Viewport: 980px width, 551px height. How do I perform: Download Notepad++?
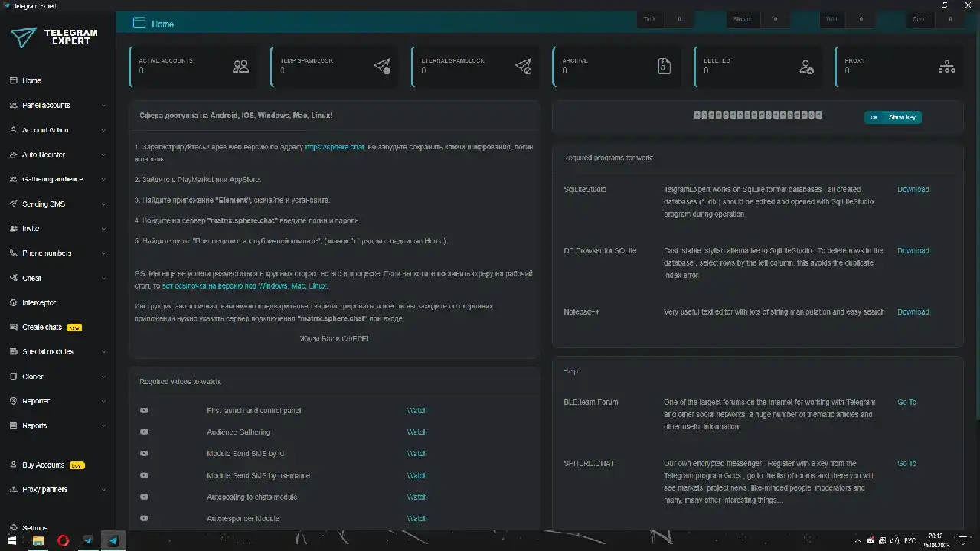[x=913, y=311]
